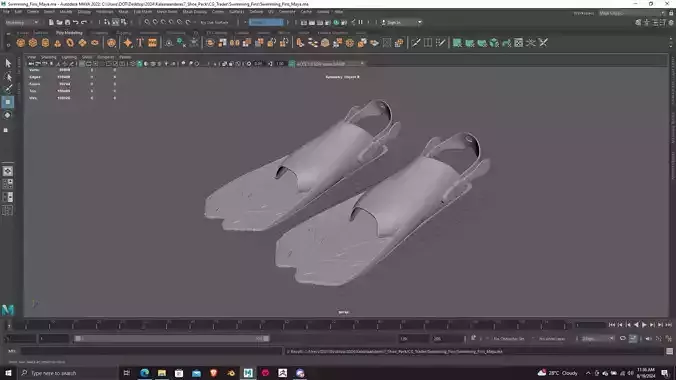This screenshot has width=676, height=380.
Task: Click the No Live Surface button
Action: [214, 22]
